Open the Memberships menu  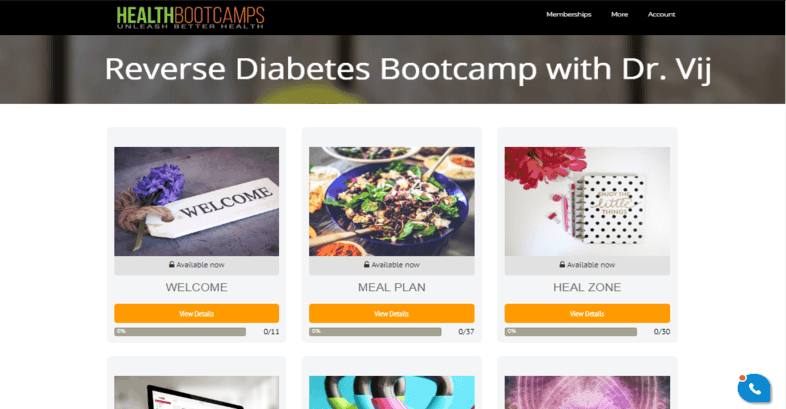click(x=568, y=15)
